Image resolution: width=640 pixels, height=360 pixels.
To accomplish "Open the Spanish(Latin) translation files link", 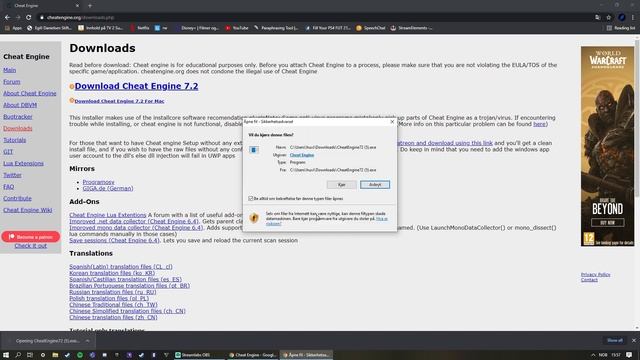I will [121, 267].
